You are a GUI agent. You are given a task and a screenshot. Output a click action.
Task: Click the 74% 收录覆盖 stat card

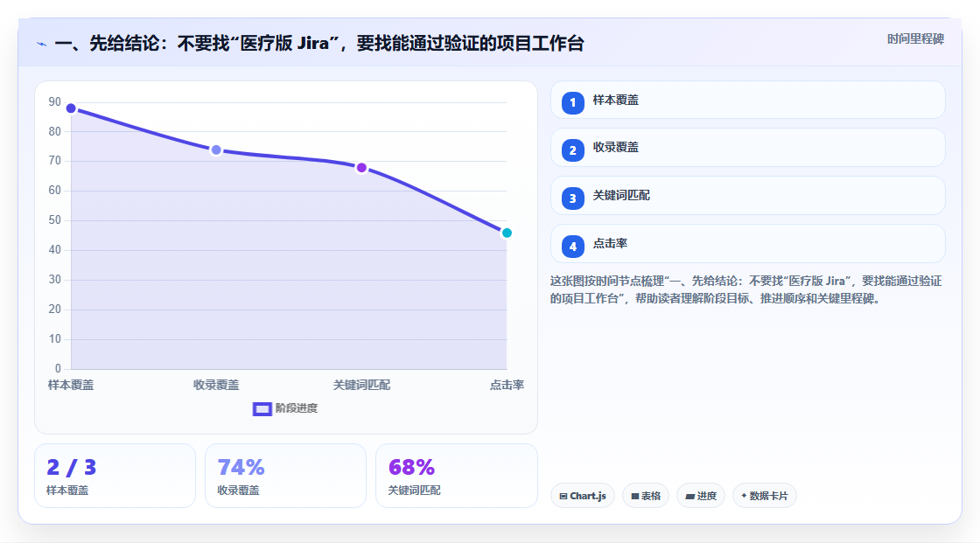(285, 476)
